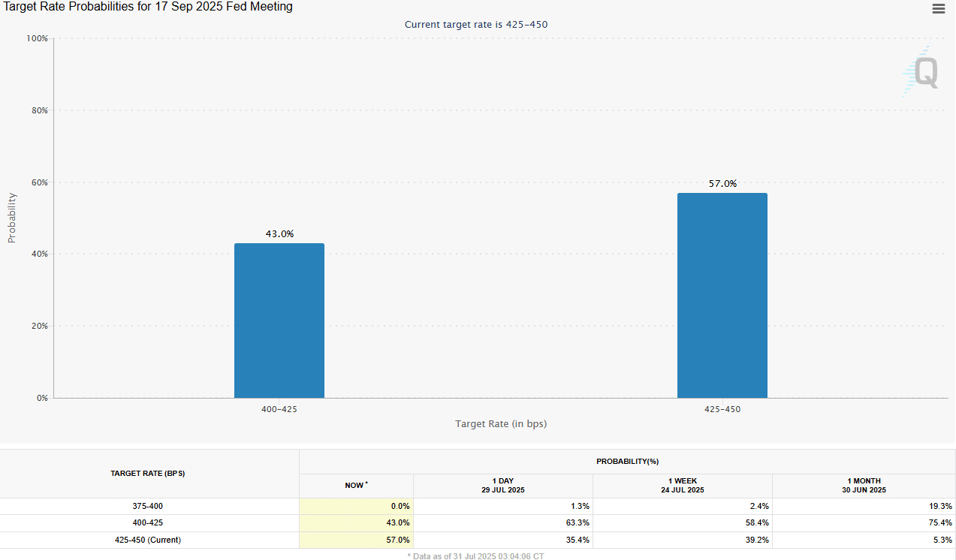The image size is (956, 560).
Task: Select the '1 MONTH 30 JUN 2025' column header
Action: (x=864, y=486)
